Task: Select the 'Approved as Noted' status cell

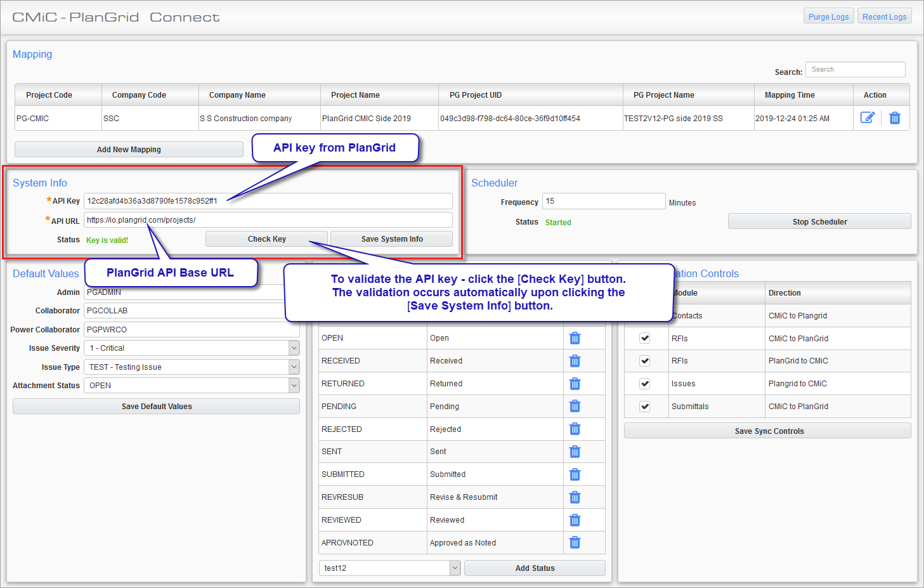Action: click(x=495, y=542)
